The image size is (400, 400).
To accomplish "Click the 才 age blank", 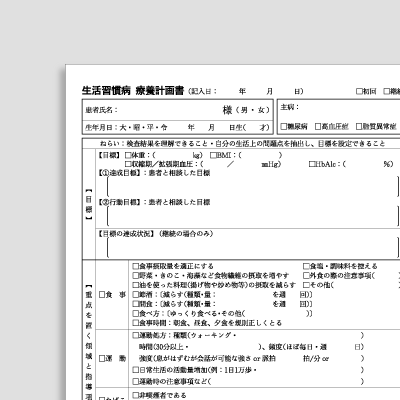I will click(253, 127).
